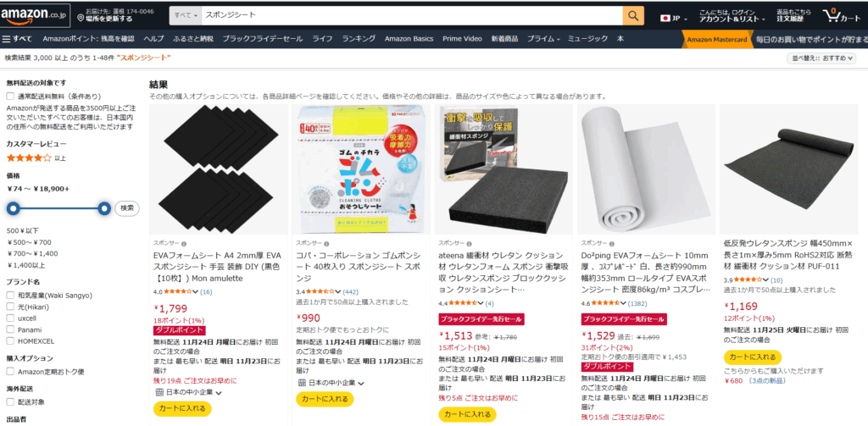This screenshot has width=868, height=426.
Task: Click the orange search magnifier button
Action: [x=633, y=15]
